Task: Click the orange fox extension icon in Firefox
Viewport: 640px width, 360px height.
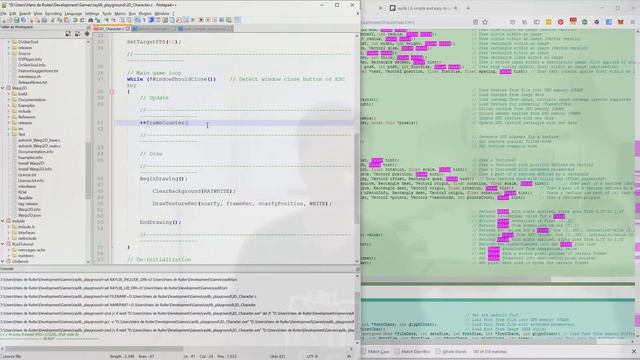Action: [620, 22]
